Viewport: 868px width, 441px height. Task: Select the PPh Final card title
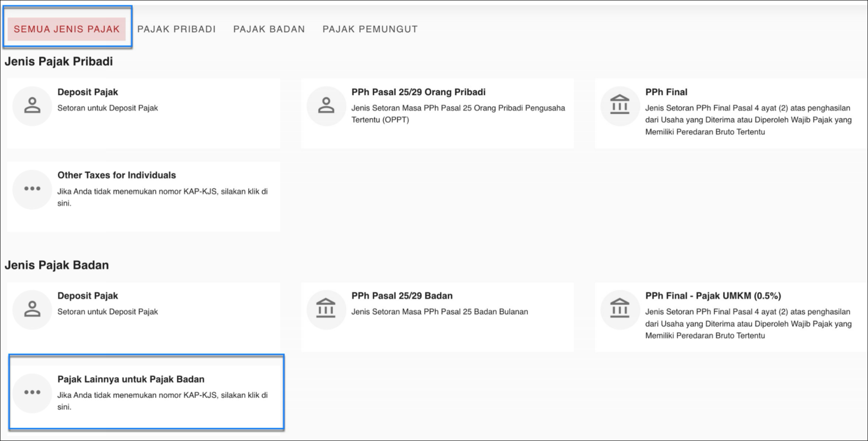(666, 92)
